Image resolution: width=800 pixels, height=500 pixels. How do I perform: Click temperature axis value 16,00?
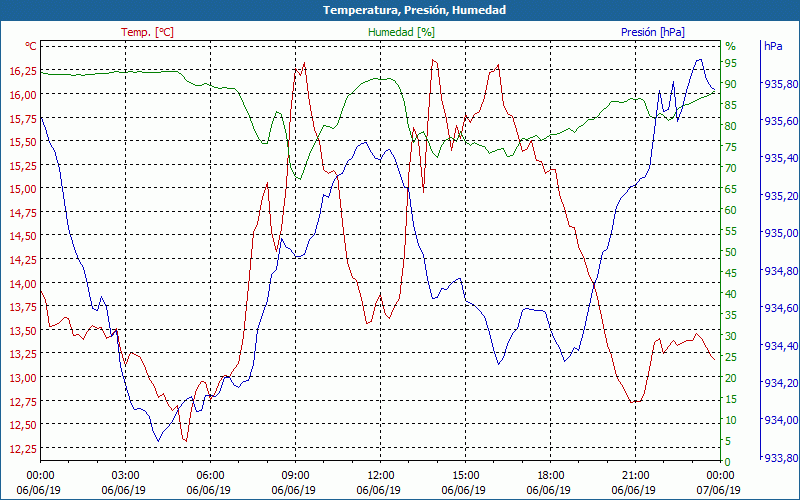[23, 94]
